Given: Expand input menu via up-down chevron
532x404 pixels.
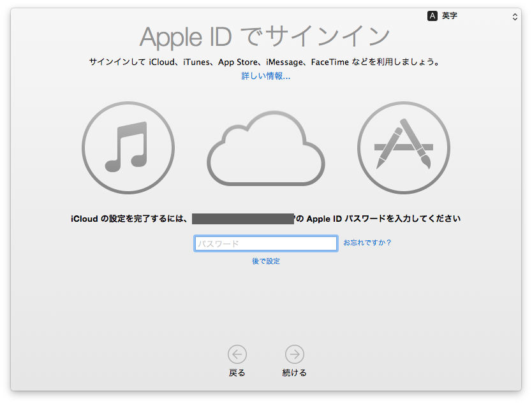Looking at the screenshot, I should 515,17.
